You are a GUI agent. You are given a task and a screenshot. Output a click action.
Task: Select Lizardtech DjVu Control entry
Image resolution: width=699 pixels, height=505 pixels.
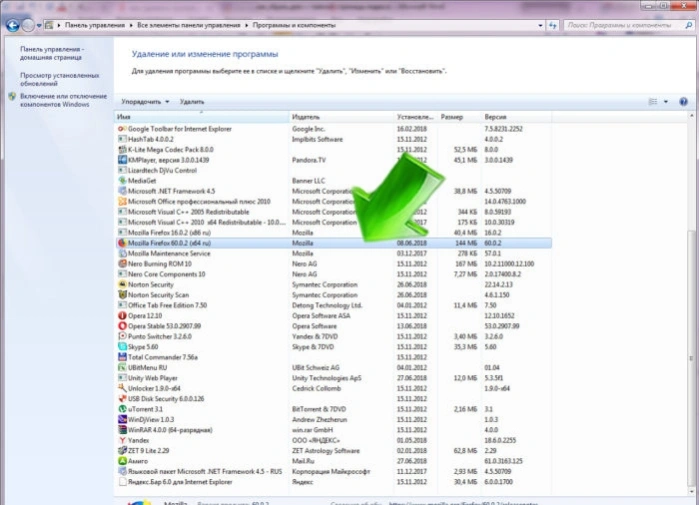click(333, 170)
